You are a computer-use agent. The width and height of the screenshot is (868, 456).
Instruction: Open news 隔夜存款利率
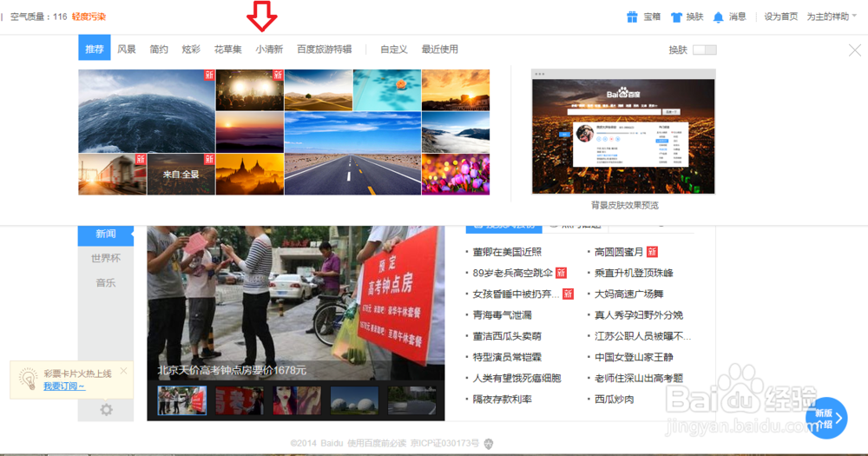tap(502, 400)
